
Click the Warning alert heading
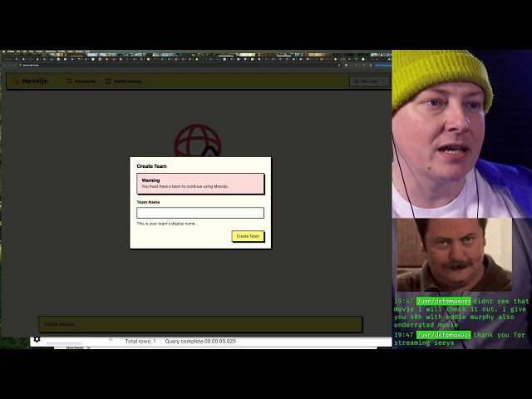click(x=150, y=180)
